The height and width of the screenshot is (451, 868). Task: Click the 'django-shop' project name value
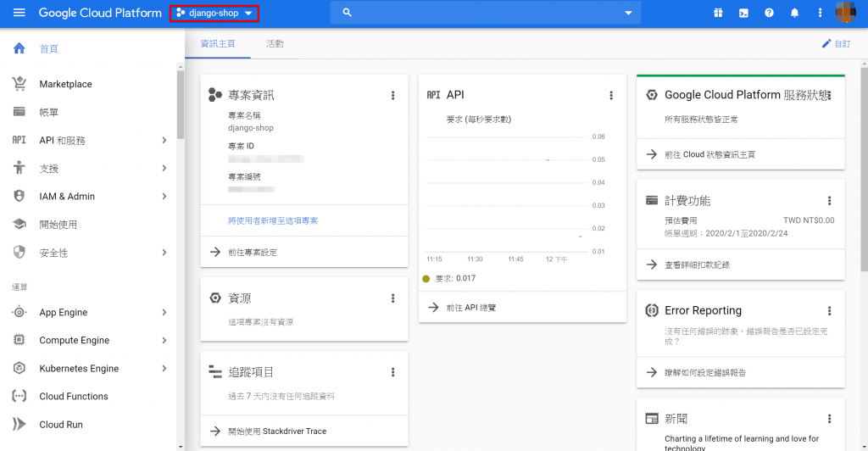[x=251, y=128]
